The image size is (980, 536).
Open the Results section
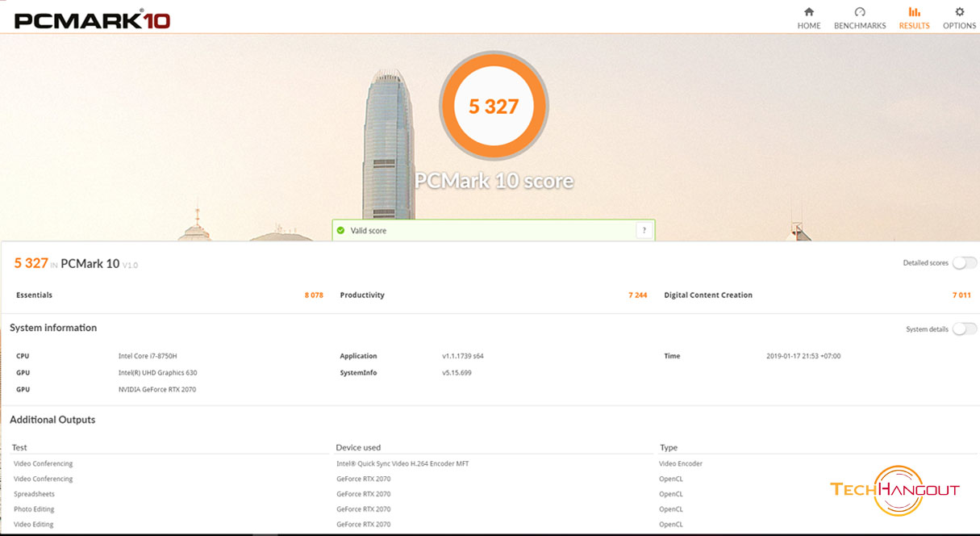914,18
